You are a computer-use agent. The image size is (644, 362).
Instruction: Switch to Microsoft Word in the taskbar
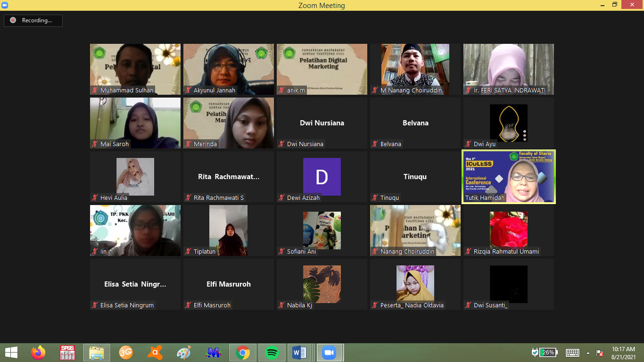pyautogui.click(x=299, y=352)
